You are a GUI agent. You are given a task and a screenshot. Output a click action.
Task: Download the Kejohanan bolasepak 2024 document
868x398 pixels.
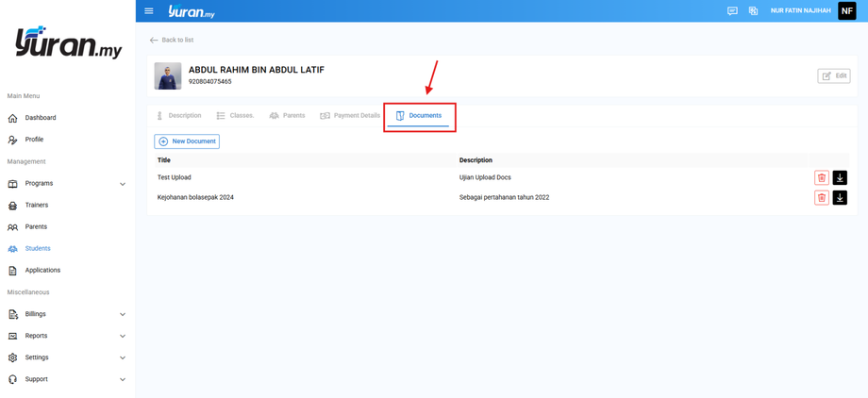[x=840, y=198]
